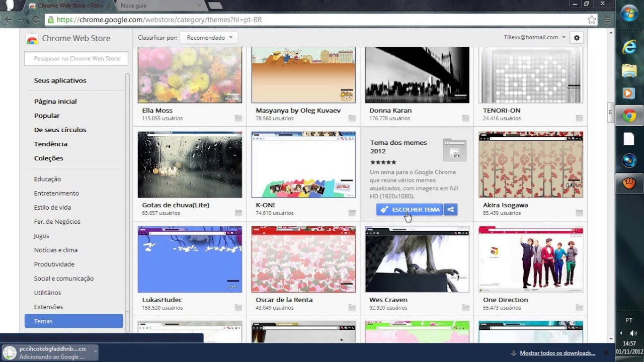Click Mostrar todos os downloads link
644x362 pixels.
pos(557,353)
